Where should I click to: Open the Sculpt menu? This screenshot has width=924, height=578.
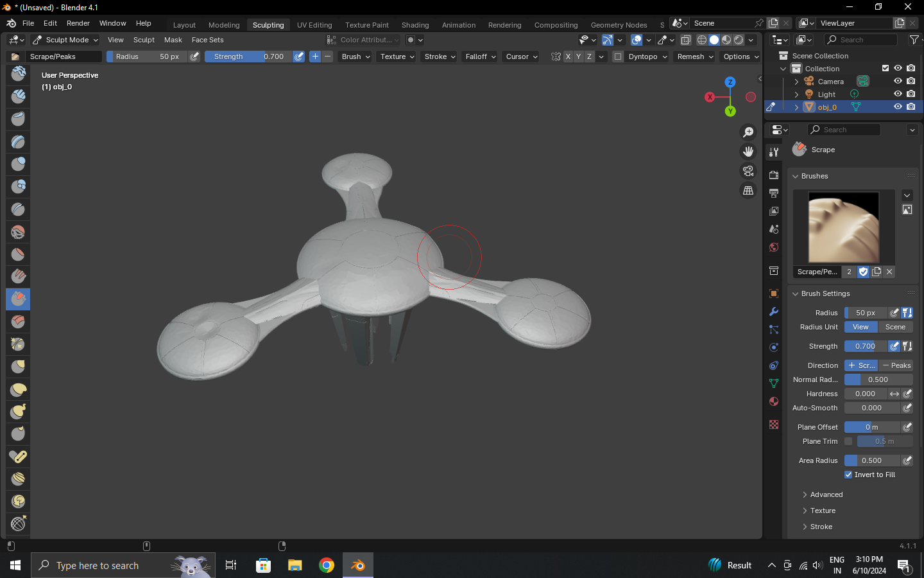[144, 39]
